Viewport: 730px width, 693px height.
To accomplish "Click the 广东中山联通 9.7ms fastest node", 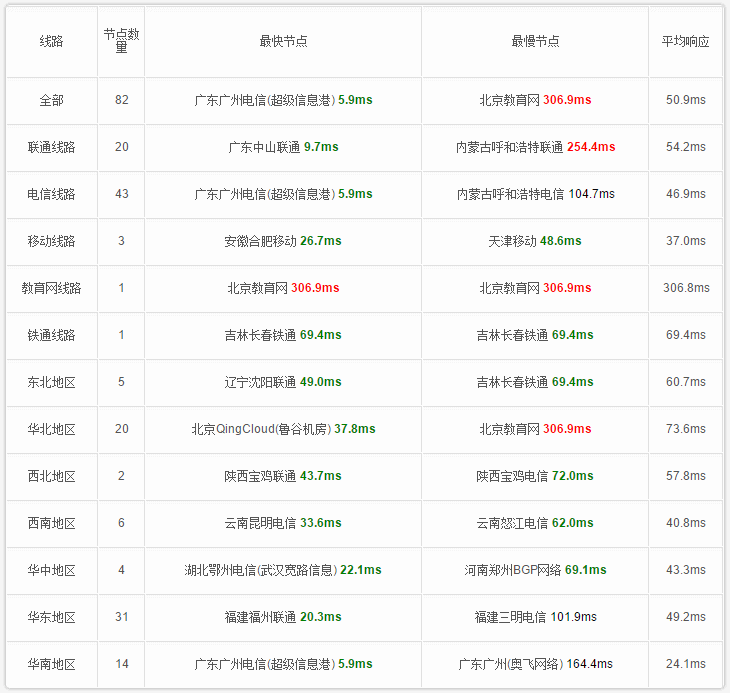I will [283, 147].
